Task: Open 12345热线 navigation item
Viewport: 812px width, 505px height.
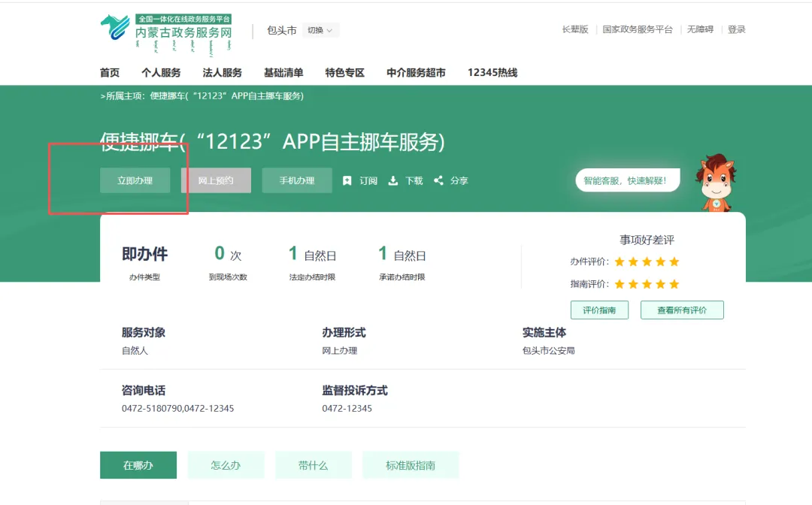Action: coord(492,72)
